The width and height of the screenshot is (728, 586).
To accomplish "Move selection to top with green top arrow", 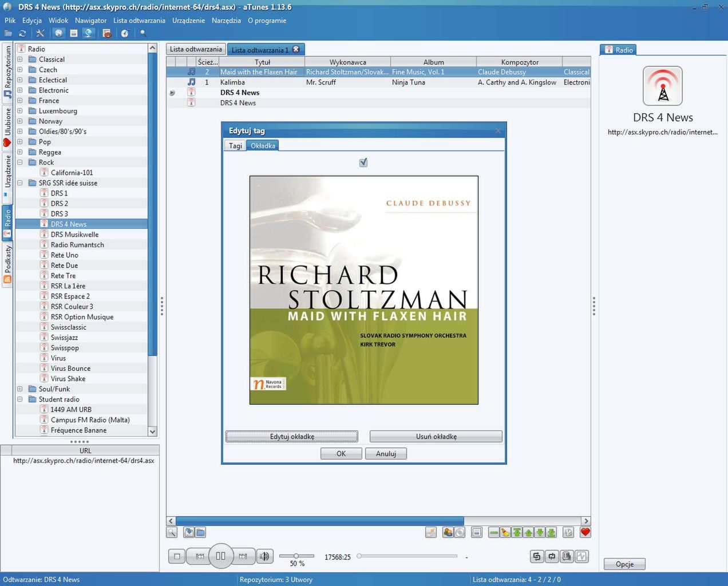I will (x=517, y=533).
